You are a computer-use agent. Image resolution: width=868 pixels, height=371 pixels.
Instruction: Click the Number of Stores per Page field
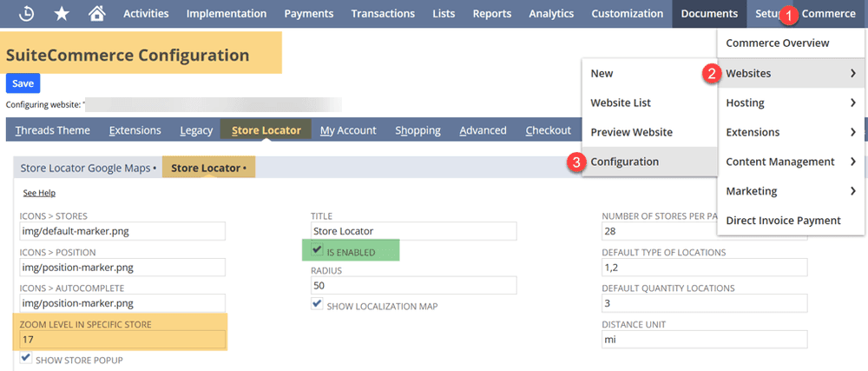705,231
